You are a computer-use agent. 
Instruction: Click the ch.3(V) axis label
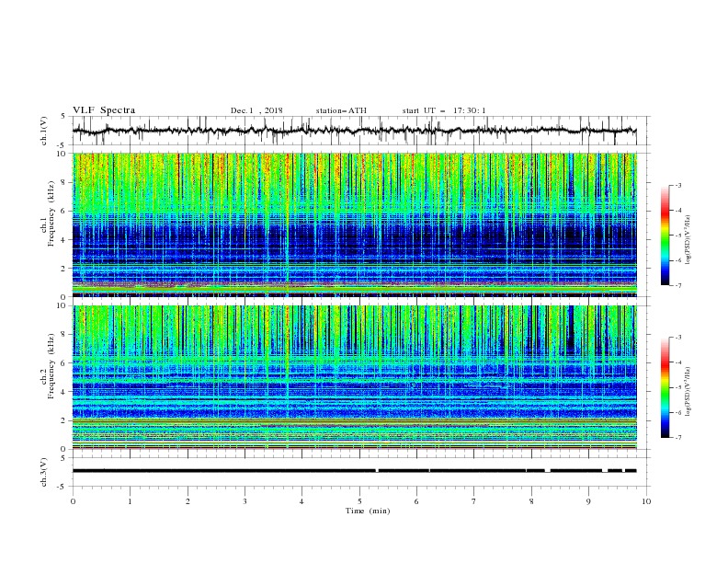pyautogui.click(x=44, y=472)
